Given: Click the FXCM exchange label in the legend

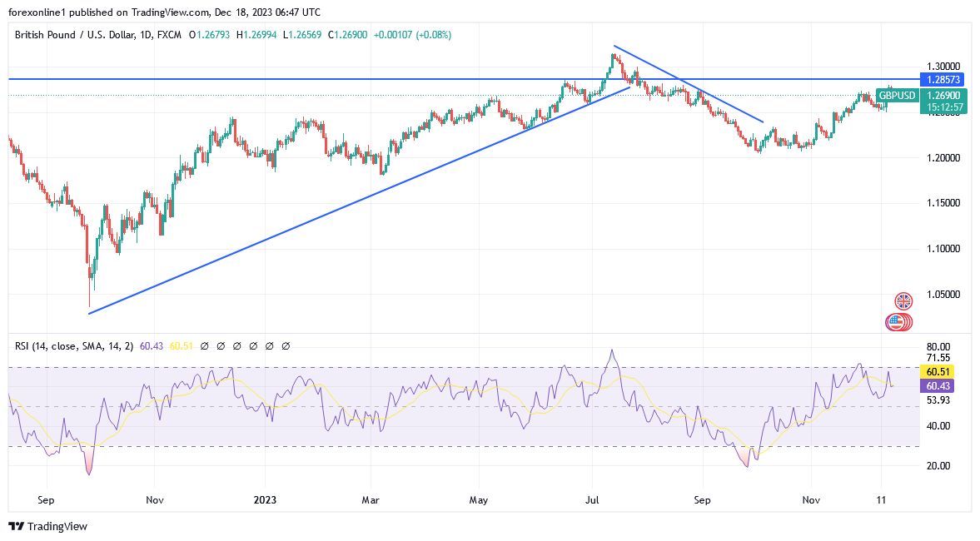Looking at the screenshot, I should pos(168,34).
